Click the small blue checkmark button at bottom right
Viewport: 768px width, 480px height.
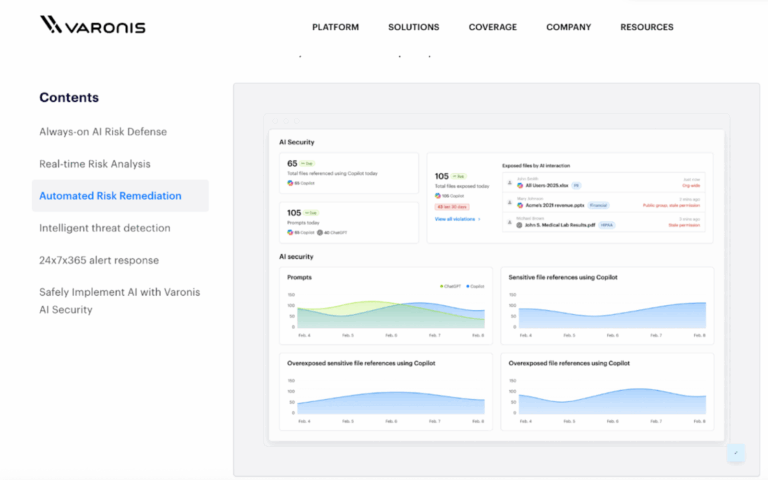[x=736, y=453]
